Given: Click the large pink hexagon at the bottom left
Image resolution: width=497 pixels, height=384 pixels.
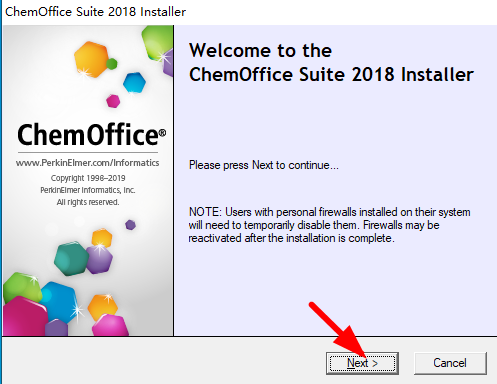Looking at the screenshot, I should click(x=24, y=316).
